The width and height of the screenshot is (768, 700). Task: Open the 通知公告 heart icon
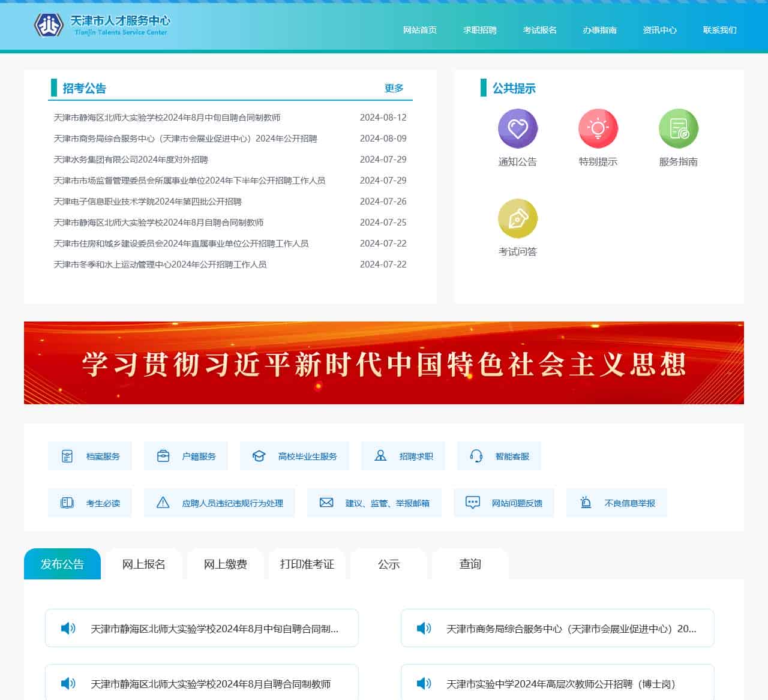pos(518,128)
